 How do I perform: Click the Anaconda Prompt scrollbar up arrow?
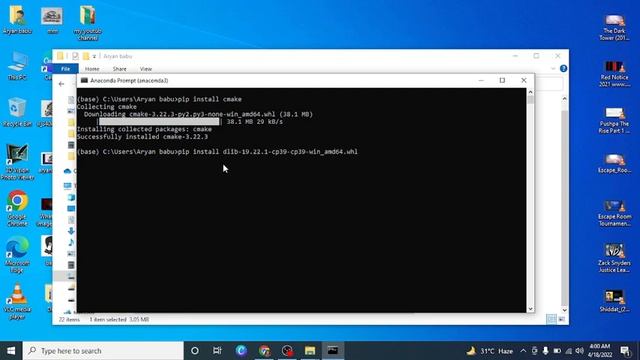tap(530, 92)
